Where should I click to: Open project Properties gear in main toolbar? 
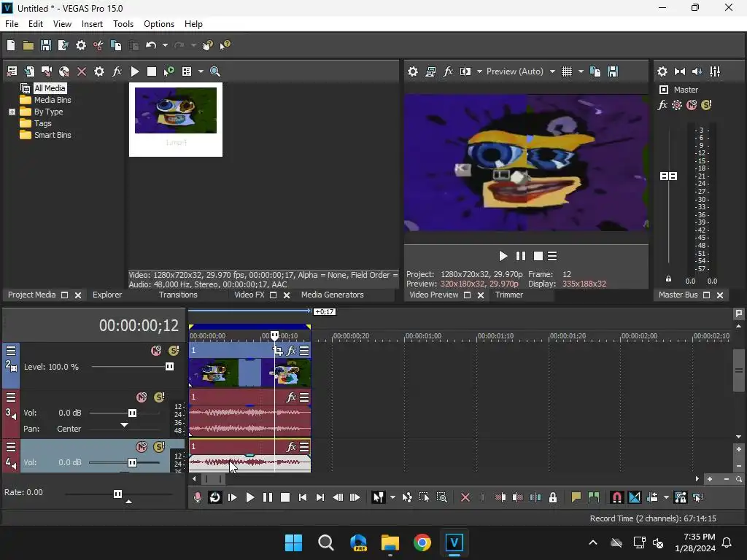pos(81,45)
